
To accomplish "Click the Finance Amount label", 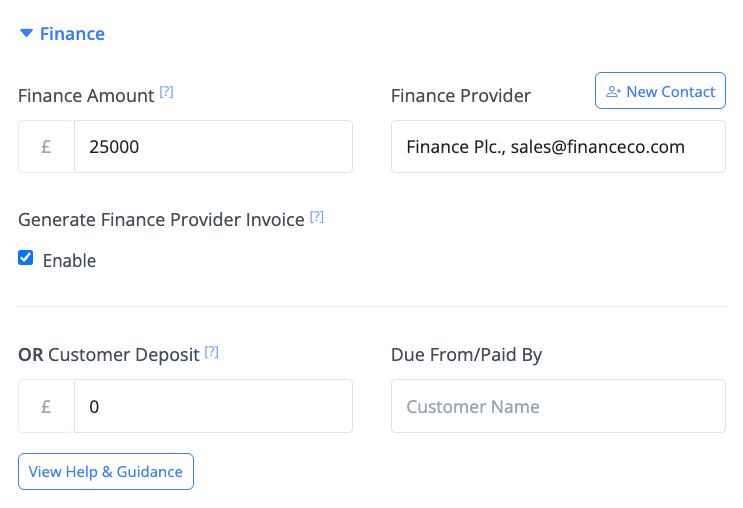I will 86,96.
